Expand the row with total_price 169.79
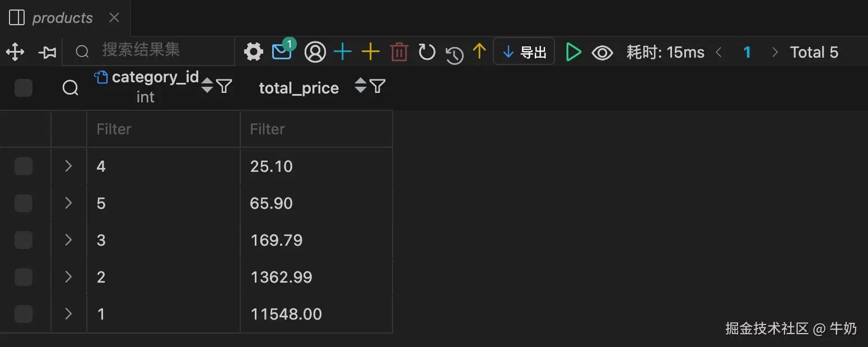Screen dimensions: 868x347 pyautogui.click(x=68, y=240)
